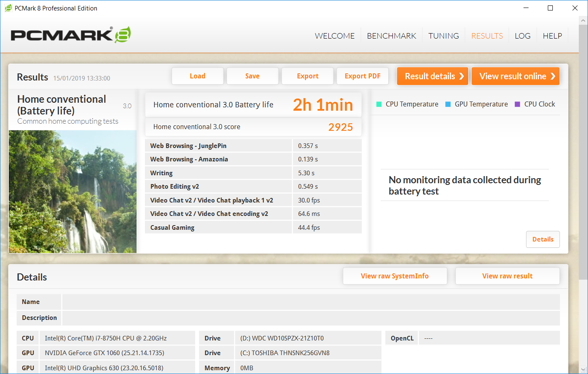Click the Photo Editing v2 row
This screenshot has height=374, width=588.
[x=253, y=187]
